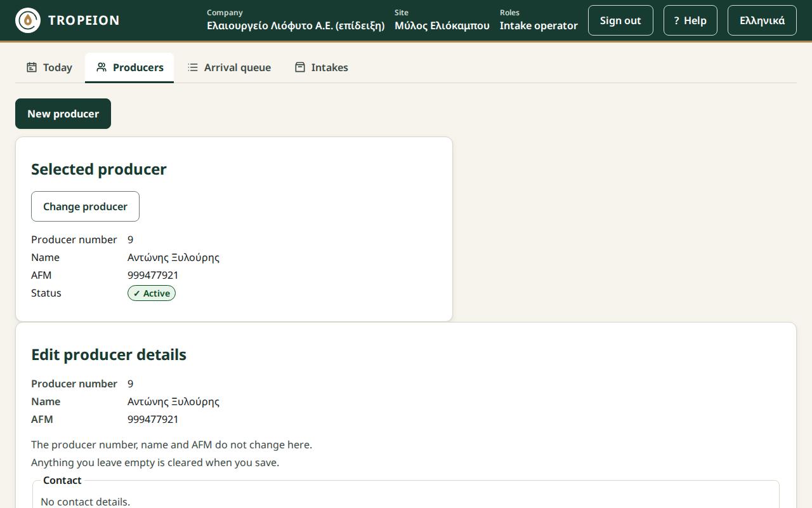This screenshot has width=812, height=508.
Task: Switch language to Ελληνικά
Action: (762, 20)
